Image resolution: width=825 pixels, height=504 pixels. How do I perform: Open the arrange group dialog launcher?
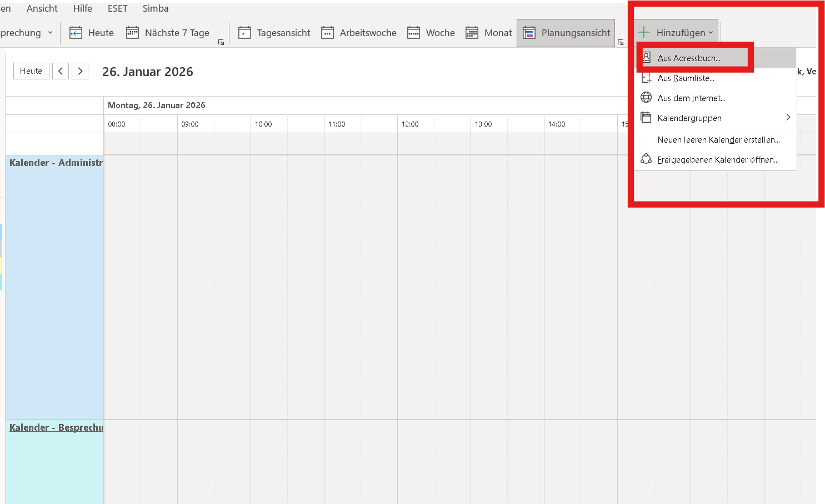coord(621,43)
